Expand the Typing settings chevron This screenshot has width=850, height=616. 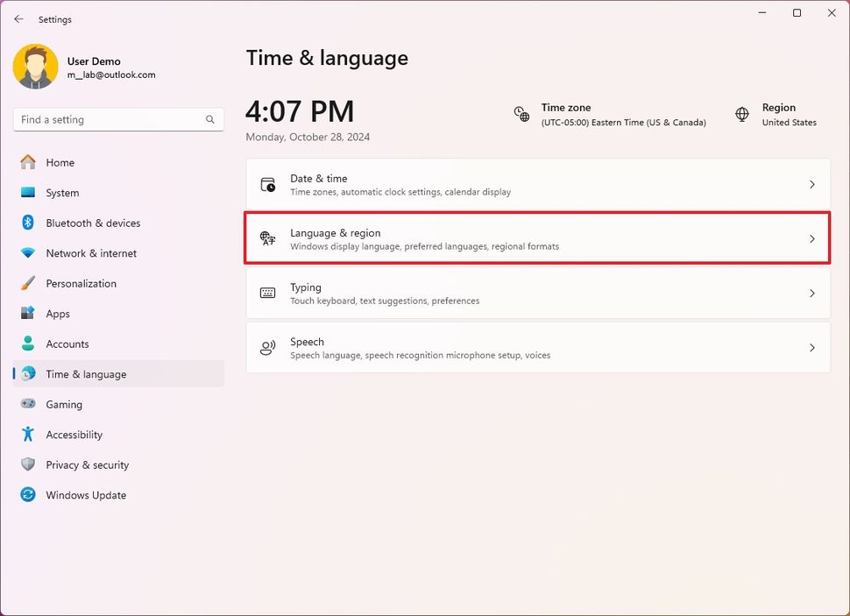click(x=811, y=293)
